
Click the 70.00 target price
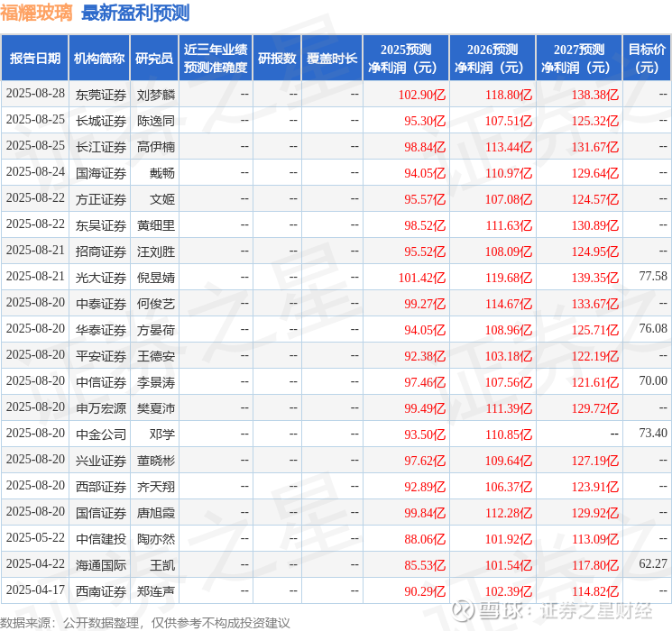point(653,380)
